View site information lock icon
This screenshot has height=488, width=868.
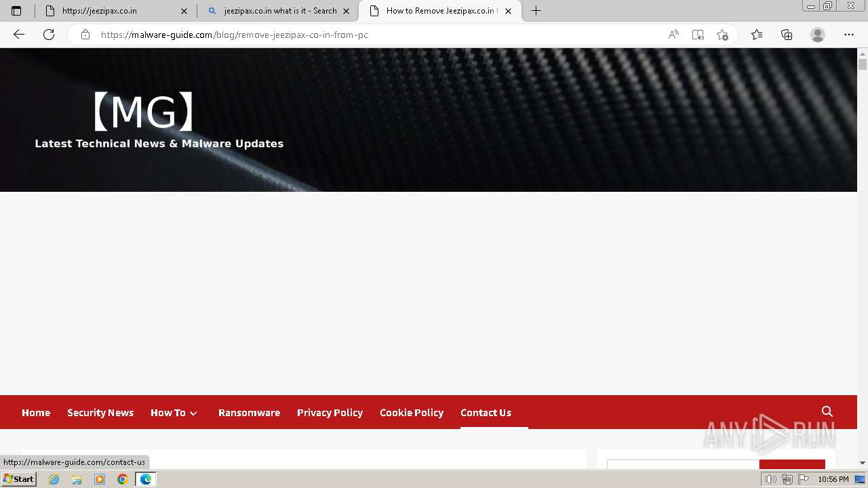pyautogui.click(x=85, y=35)
